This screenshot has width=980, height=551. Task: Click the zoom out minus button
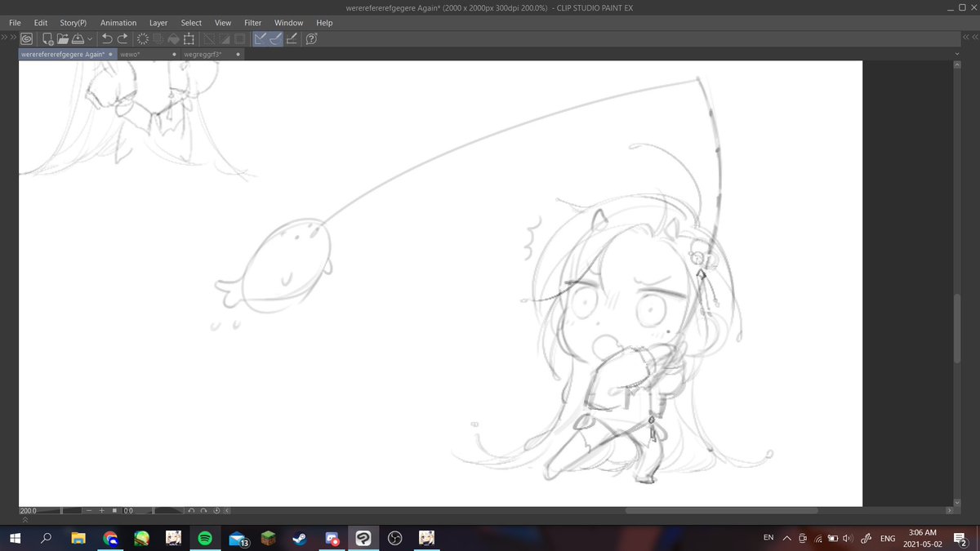coord(88,511)
